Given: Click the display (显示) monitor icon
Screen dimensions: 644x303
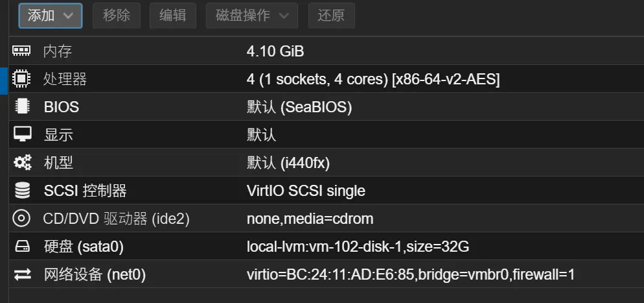Looking at the screenshot, I should (x=22, y=134).
